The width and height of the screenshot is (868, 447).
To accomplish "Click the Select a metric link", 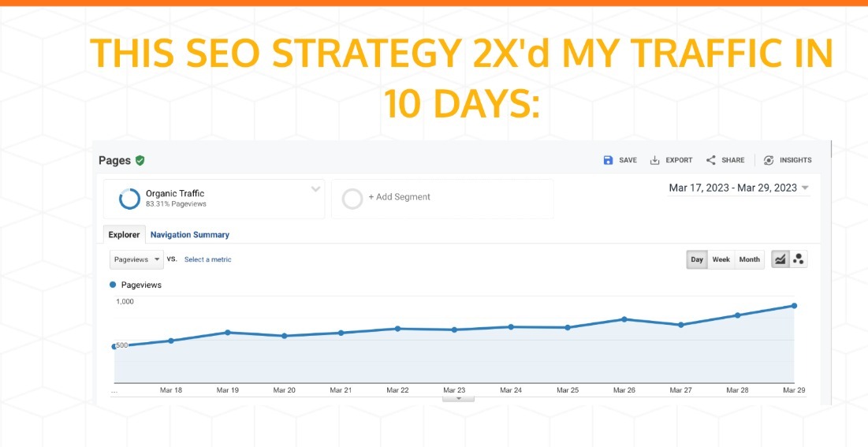I will click(207, 259).
